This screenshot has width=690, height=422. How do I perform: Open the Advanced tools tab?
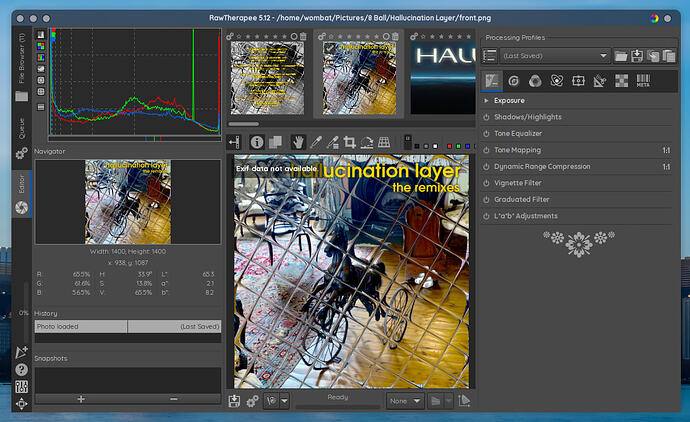[x=557, y=81]
